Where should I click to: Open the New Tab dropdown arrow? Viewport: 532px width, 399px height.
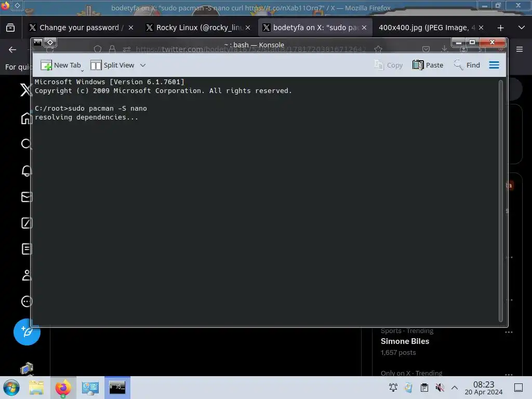(x=83, y=71)
